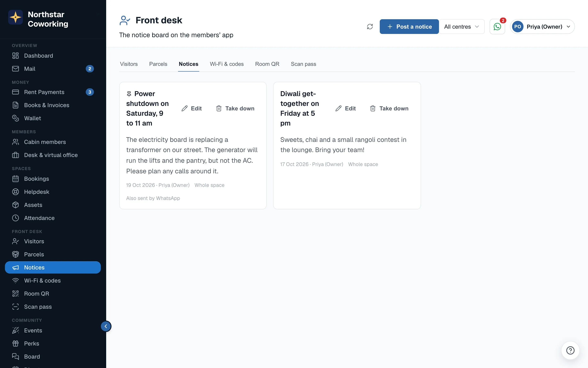Select the Scan pass tab
The height and width of the screenshot is (368, 588).
coord(303,64)
